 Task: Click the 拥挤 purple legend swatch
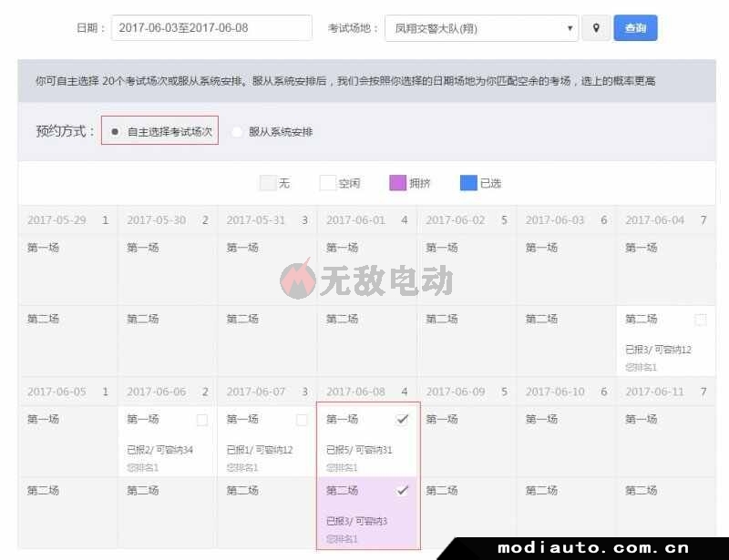point(398,183)
